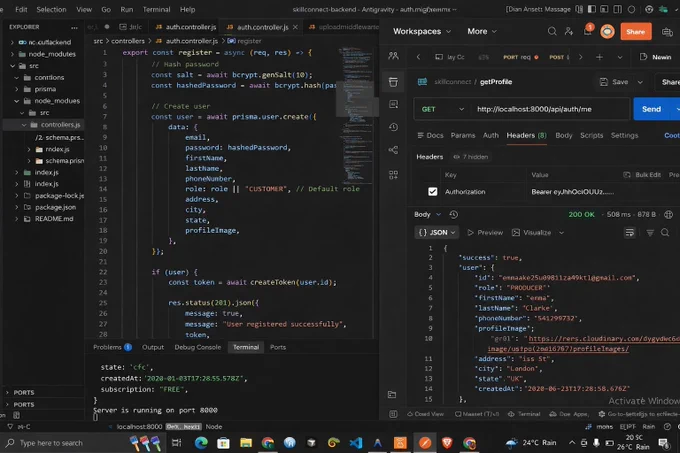Switch response to Preview

tap(485, 233)
